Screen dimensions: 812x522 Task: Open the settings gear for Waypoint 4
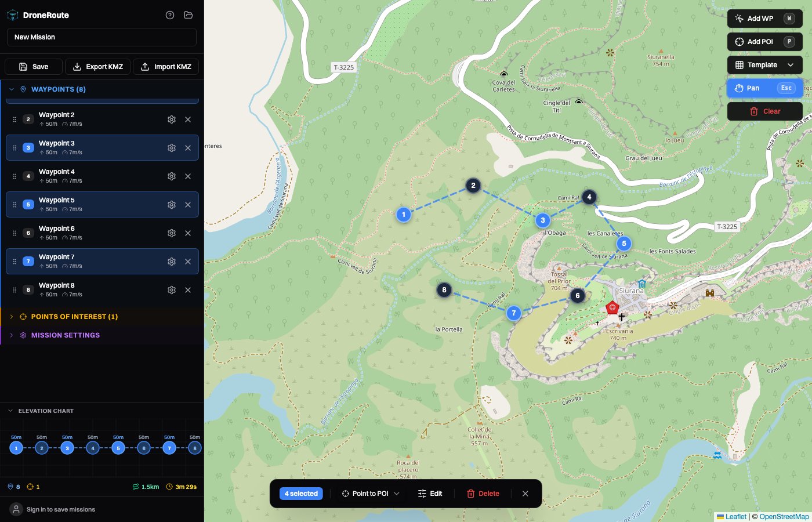[172, 176]
